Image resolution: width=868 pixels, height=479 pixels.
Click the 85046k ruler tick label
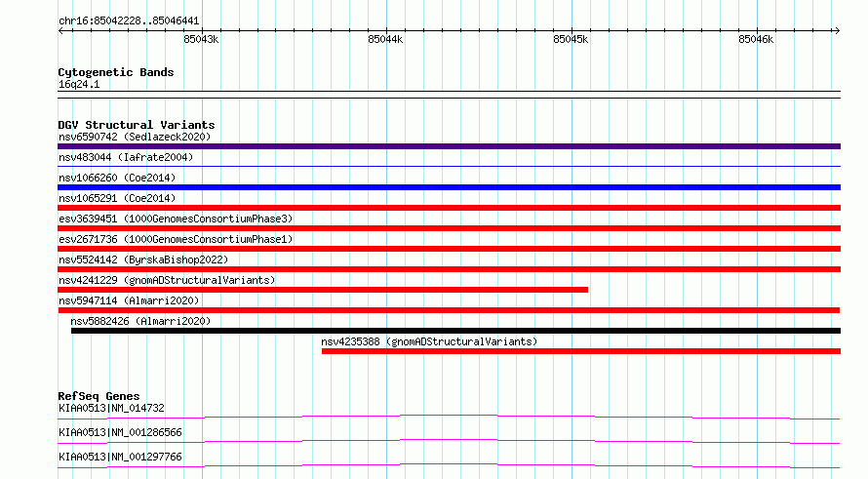(x=756, y=39)
